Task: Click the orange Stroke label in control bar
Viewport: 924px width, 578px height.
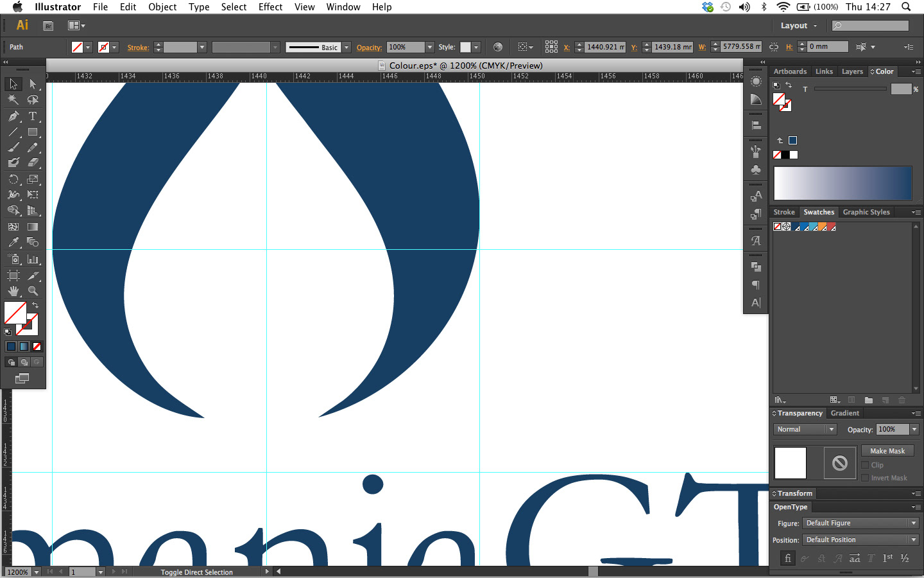Action: (138, 48)
